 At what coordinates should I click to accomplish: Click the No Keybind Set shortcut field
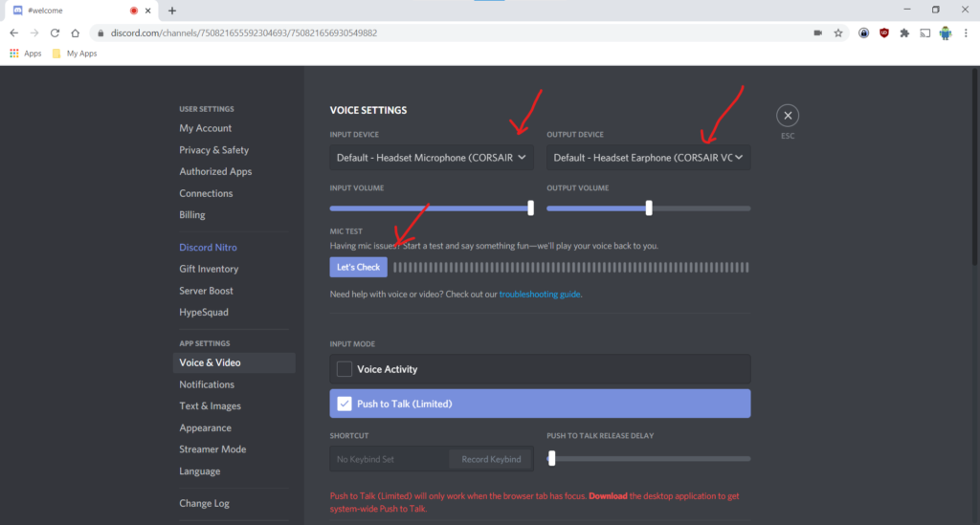pos(390,459)
